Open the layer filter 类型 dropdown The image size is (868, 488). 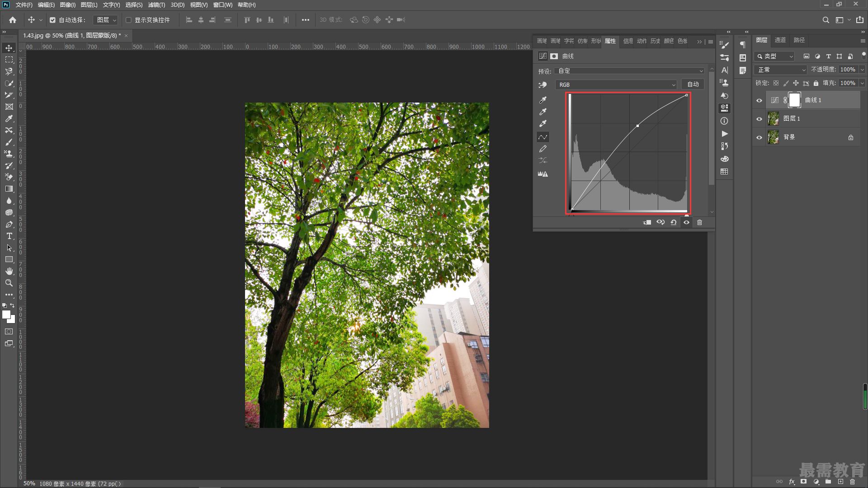tap(774, 56)
